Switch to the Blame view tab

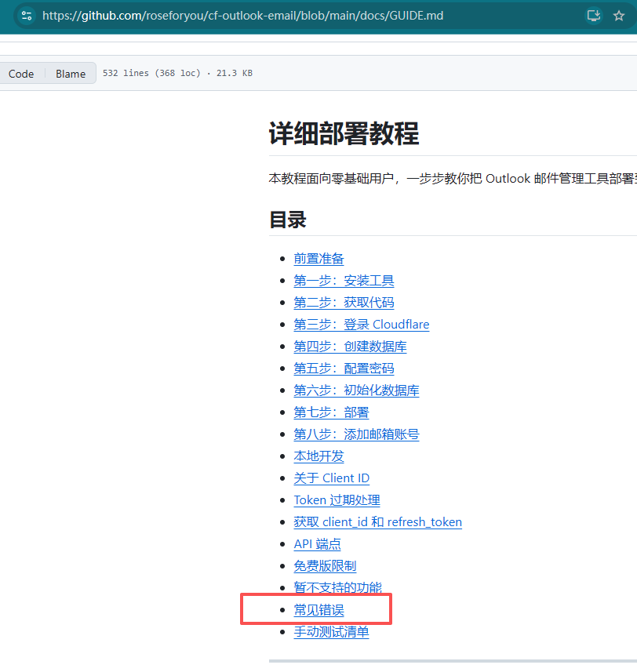click(71, 74)
